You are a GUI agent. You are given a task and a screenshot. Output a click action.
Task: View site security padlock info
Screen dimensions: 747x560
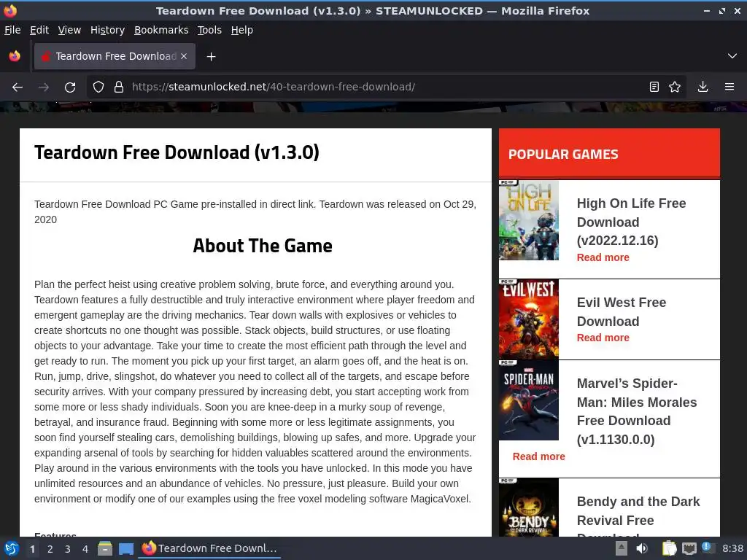pyautogui.click(x=119, y=87)
